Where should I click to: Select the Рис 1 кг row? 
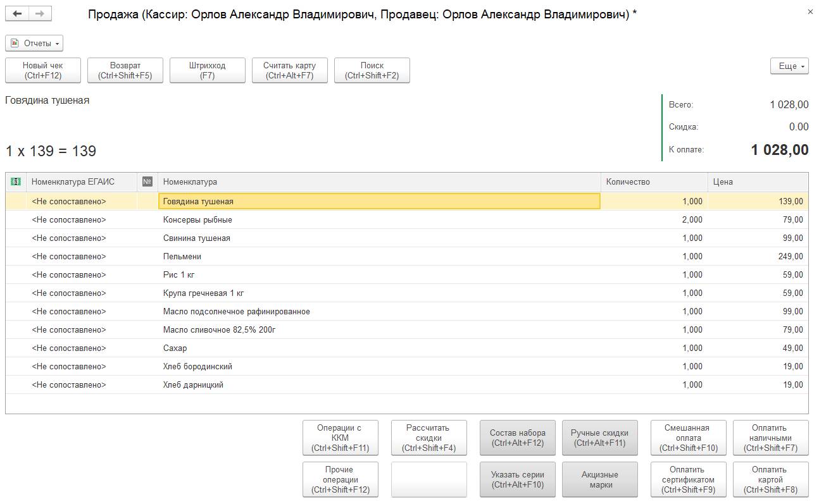pos(407,275)
